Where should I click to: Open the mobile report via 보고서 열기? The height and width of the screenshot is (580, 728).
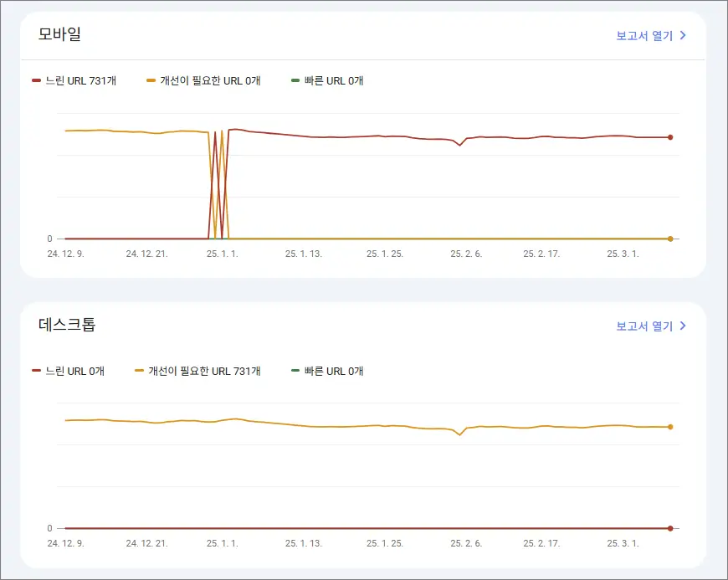tap(644, 36)
